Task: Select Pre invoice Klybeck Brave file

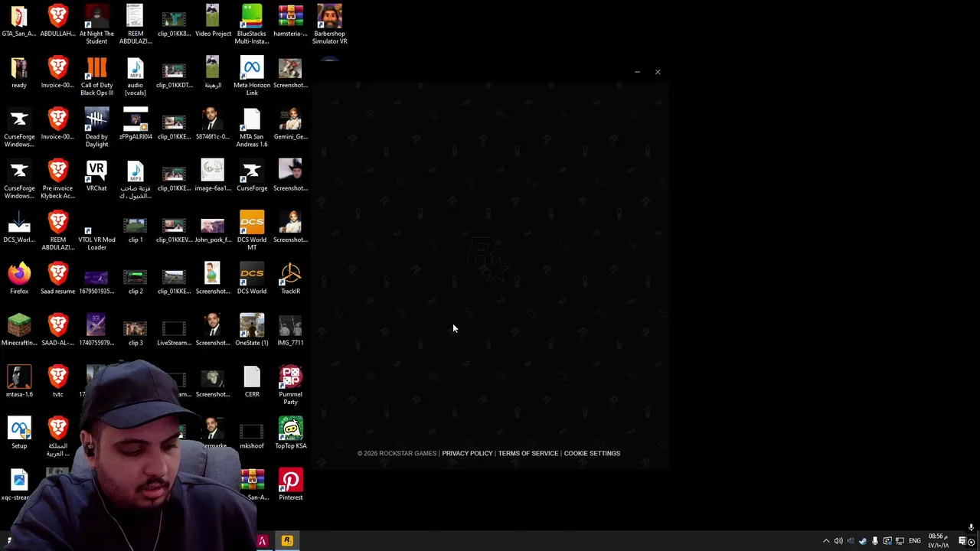Action: point(58,178)
